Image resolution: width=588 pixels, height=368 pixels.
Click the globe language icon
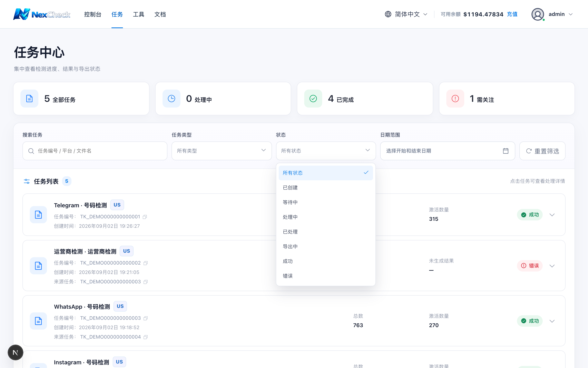point(388,14)
